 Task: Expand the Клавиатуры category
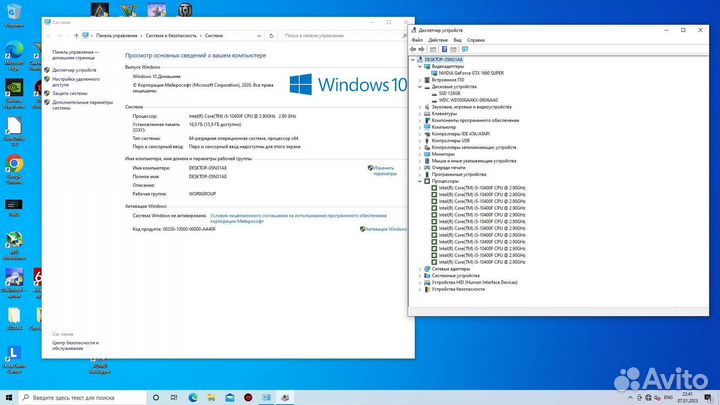420,113
